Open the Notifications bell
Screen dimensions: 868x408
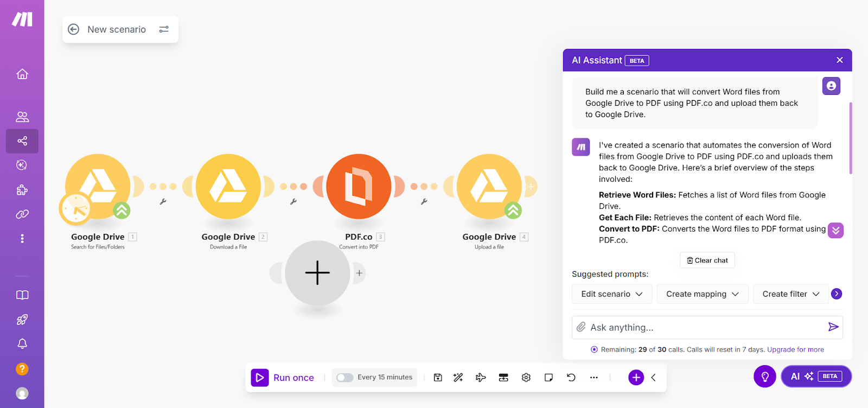[x=22, y=343]
